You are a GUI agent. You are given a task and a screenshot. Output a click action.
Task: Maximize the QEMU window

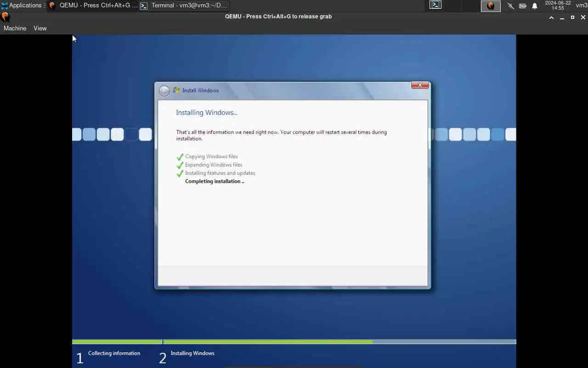(x=572, y=17)
